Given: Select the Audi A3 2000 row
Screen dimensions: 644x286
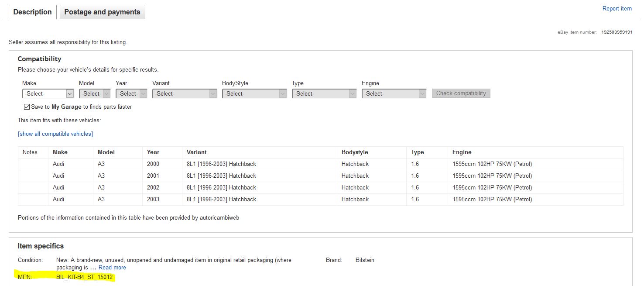Looking at the screenshot, I should point(221,164).
